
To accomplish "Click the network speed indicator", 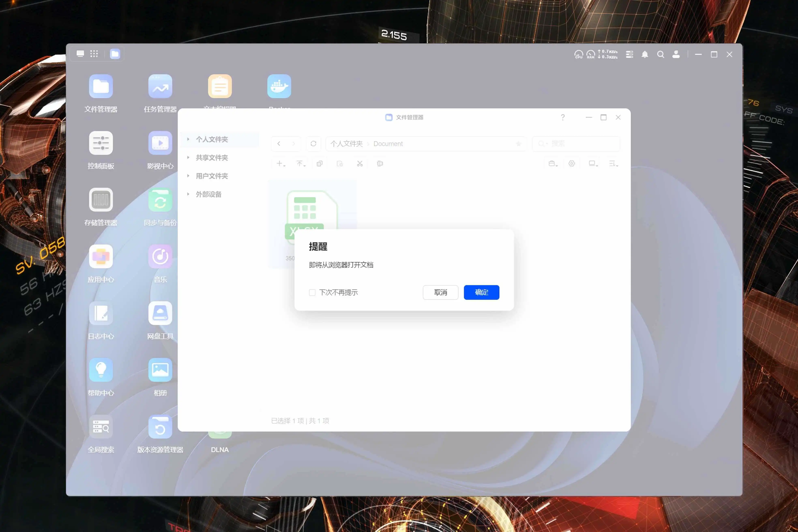I will 608,54.
